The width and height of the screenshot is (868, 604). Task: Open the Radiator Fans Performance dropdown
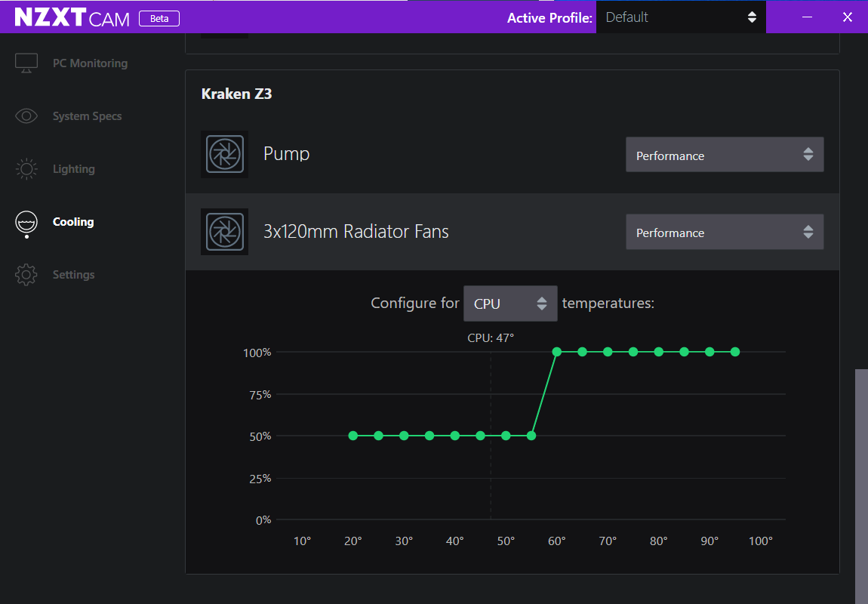(x=725, y=232)
